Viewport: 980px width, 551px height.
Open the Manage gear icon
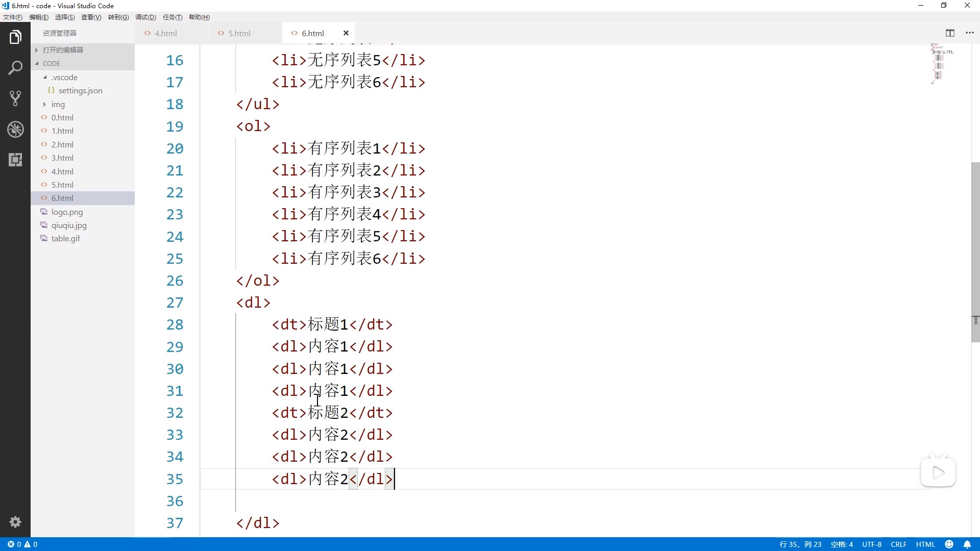click(x=15, y=522)
